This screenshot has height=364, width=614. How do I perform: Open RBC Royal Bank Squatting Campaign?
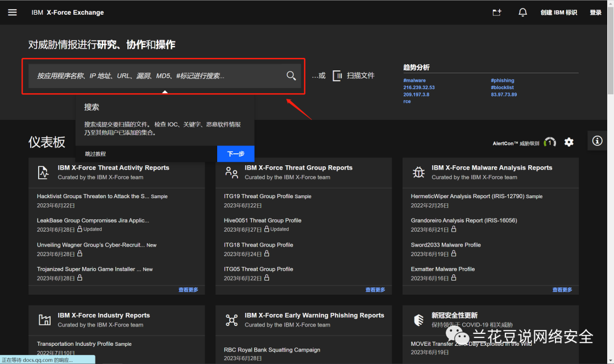coord(272,350)
